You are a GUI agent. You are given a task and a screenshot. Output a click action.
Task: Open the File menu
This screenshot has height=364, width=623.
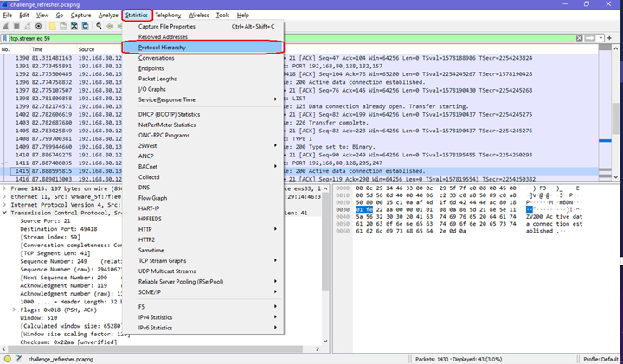tap(8, 15)
